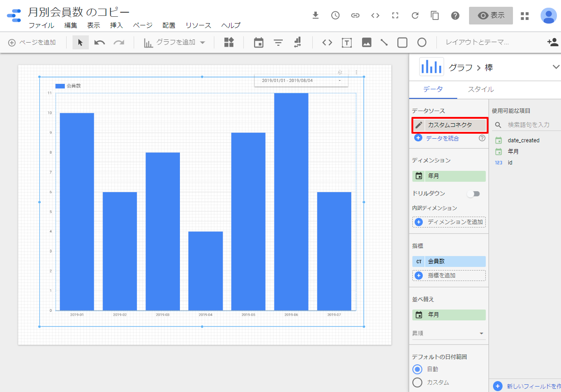The width and height of the screenshot is (561, 392).
Task: Switch to the スタイル tab
Action: tap(480, 89)
